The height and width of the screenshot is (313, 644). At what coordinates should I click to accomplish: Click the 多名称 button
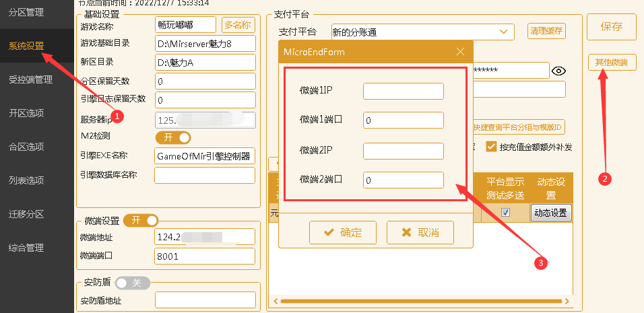pyautogui.click(x=238, y=25)
